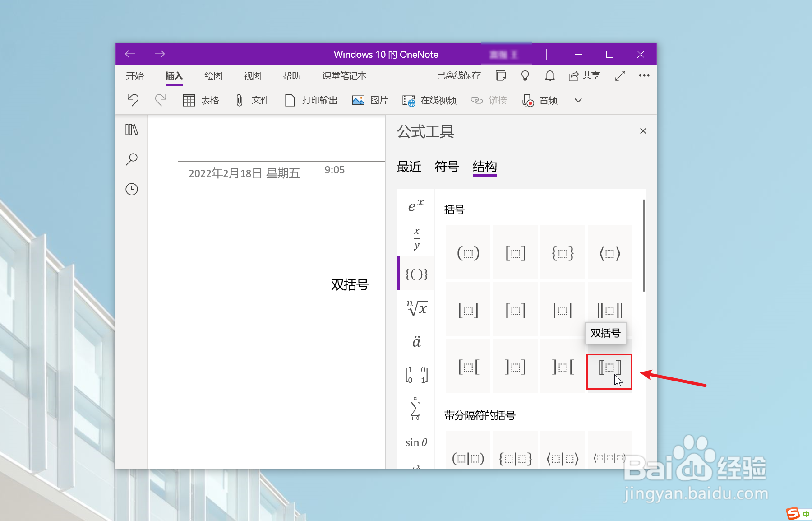Image resolution: width=812 pixels, height=521 pixels.
Task: Select the fraction x/y structure category
Action: (x=416, y=239)
